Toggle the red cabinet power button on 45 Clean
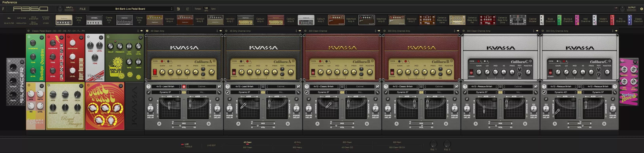This screenshot has width=644, height=153. pos(184,86)
